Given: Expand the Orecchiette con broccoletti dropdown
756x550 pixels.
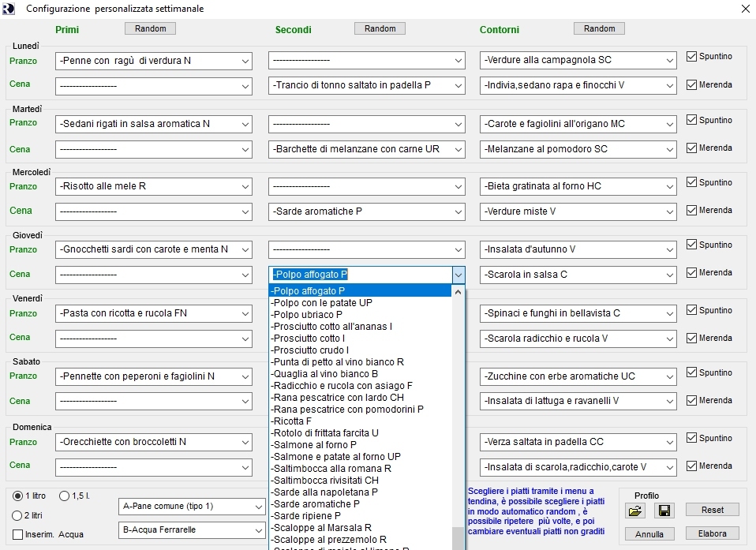Looking at the screenshot, I should pos(245,443).
